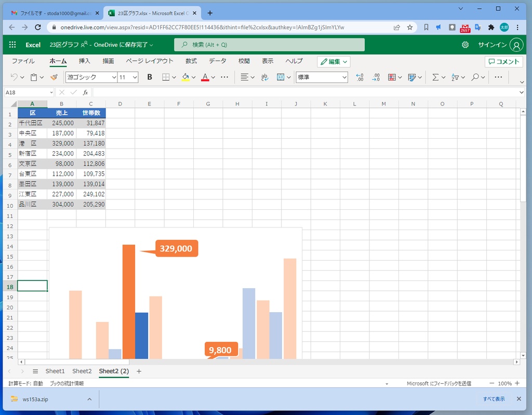Open the Name Box dropdown
Image resolution: width=532 pixels, height=415 pixels.
click(x=51, y=92)
